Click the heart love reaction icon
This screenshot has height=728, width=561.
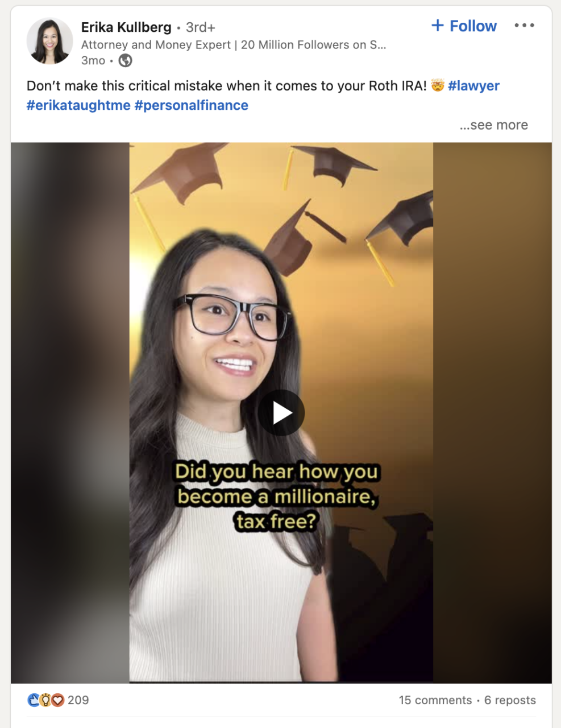point(57,700)
